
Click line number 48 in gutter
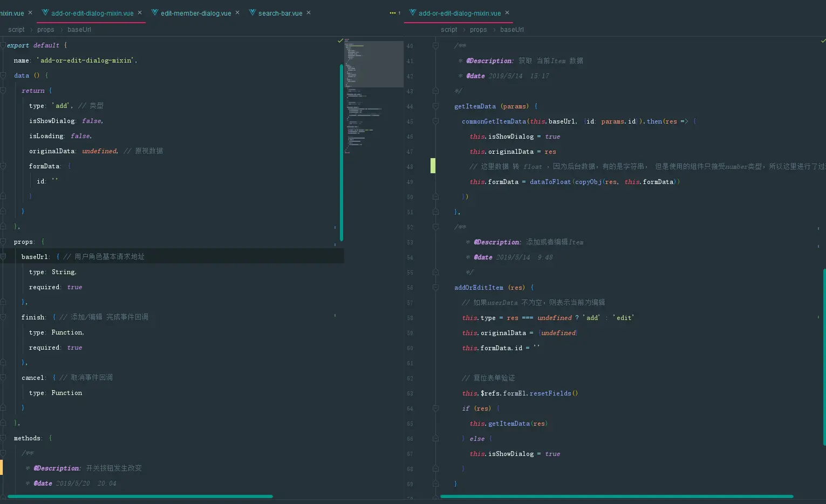[409, 167]
